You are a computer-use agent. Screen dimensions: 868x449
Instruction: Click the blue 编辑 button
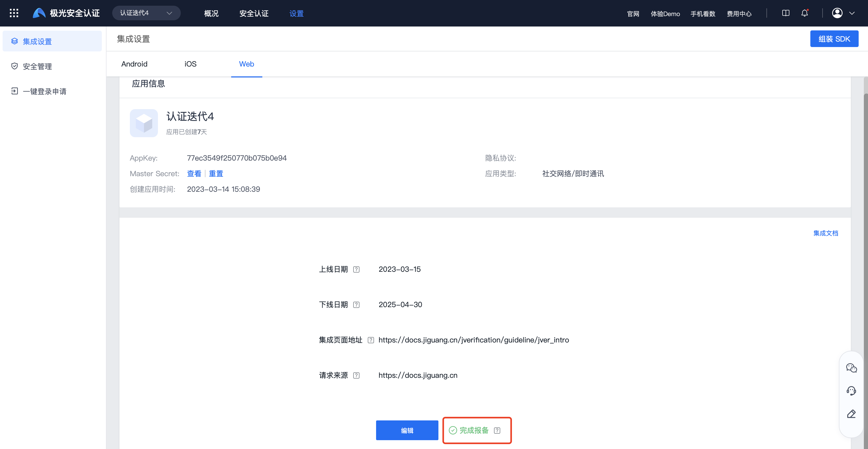pyautogui.click(x=407, y=430)
